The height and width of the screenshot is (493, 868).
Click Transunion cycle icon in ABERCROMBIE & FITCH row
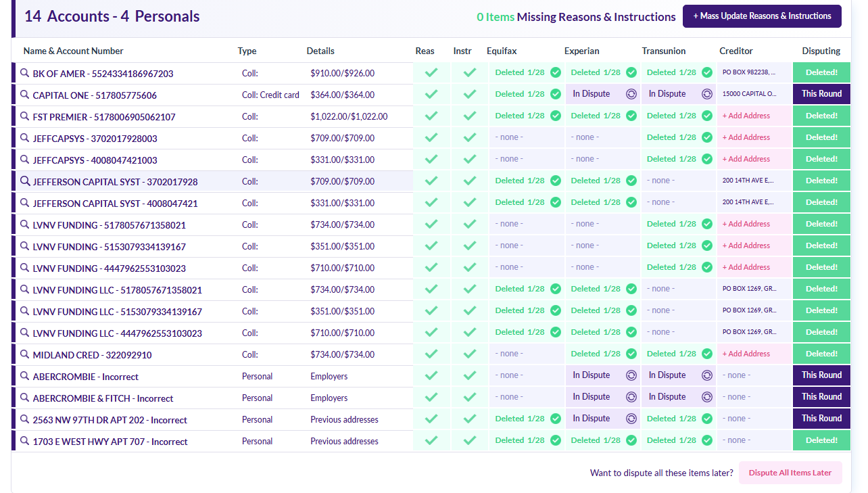pyautogui.click(x=707, y=397)
